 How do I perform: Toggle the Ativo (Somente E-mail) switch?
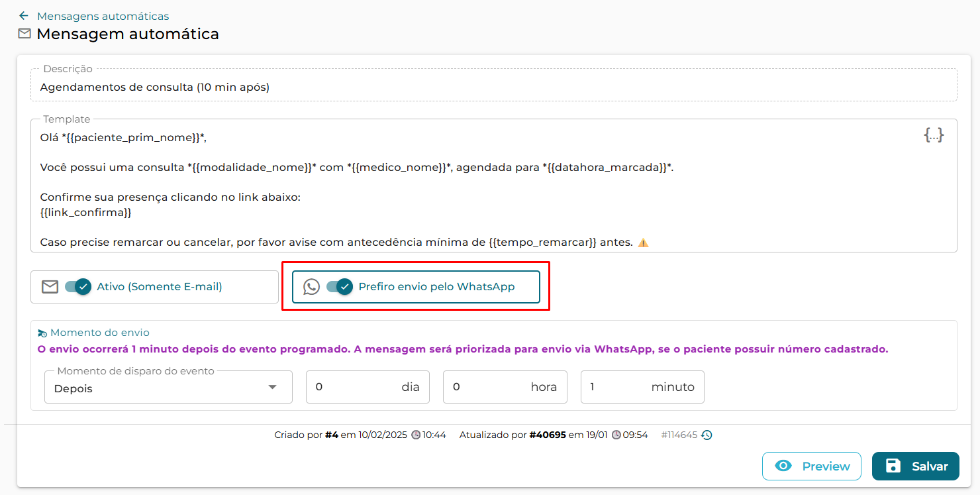tap(78, 287)
